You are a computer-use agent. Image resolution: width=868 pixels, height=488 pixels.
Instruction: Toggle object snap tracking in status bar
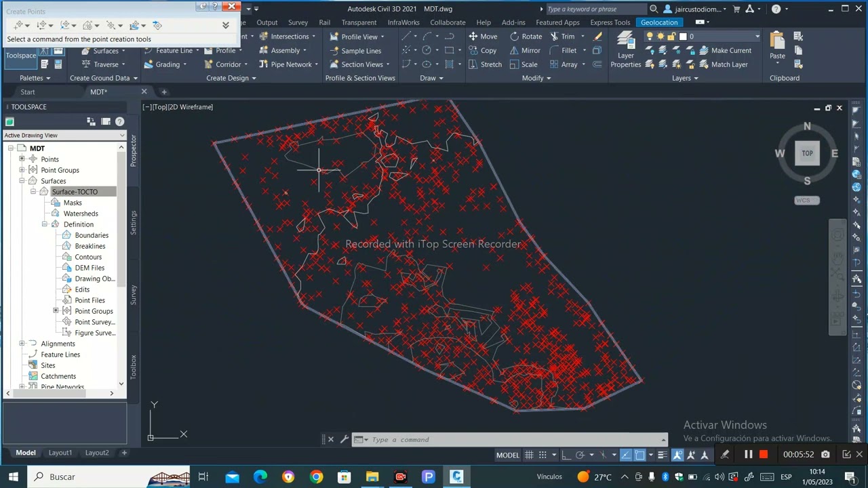[x=626, y=455]
